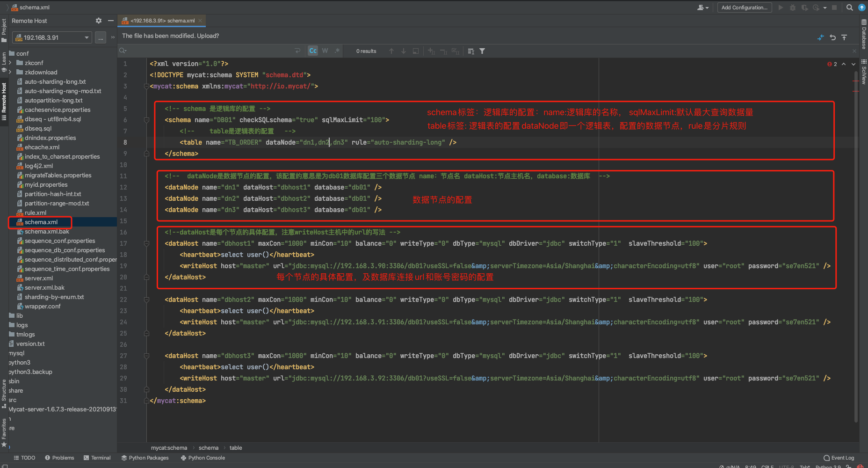The height and width of the screenshot is (468, 868).
Task: Click the compare remote file differences icon
Action: click(x=821, y=37)
